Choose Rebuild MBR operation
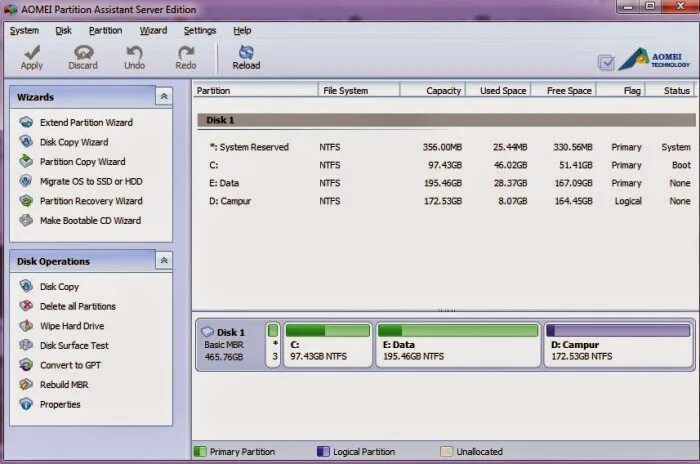Viewport: 700px width, 464px height. pyautogui.click(x=64, y=385)
